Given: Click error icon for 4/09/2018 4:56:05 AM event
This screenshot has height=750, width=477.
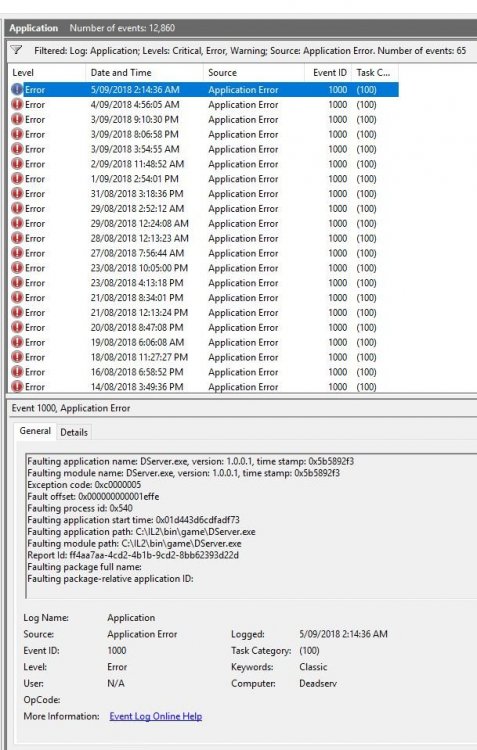Looking at the screenshot, I should 17,104.
